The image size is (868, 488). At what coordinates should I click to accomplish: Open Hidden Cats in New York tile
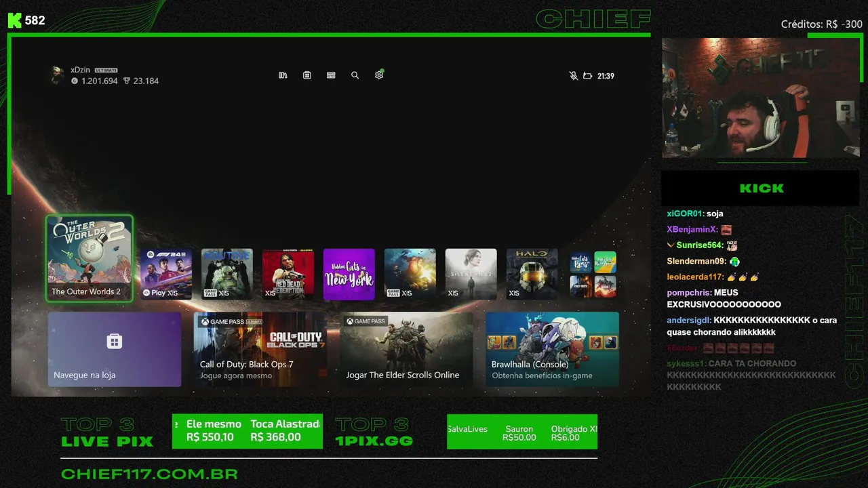click(349, 274)
